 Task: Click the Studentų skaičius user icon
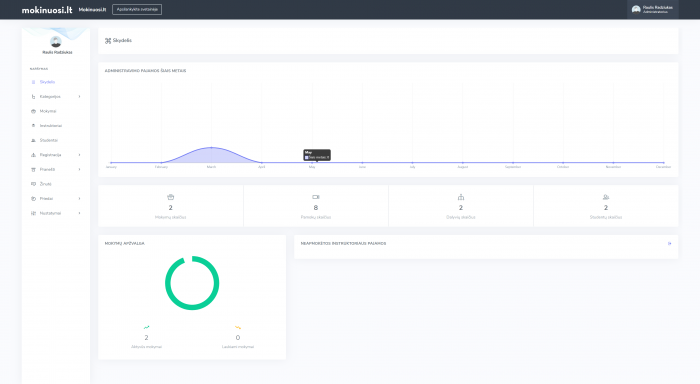606,197
